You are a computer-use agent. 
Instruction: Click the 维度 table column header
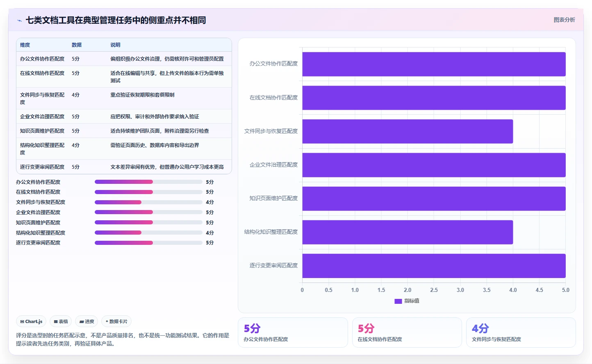coord(25,45)
